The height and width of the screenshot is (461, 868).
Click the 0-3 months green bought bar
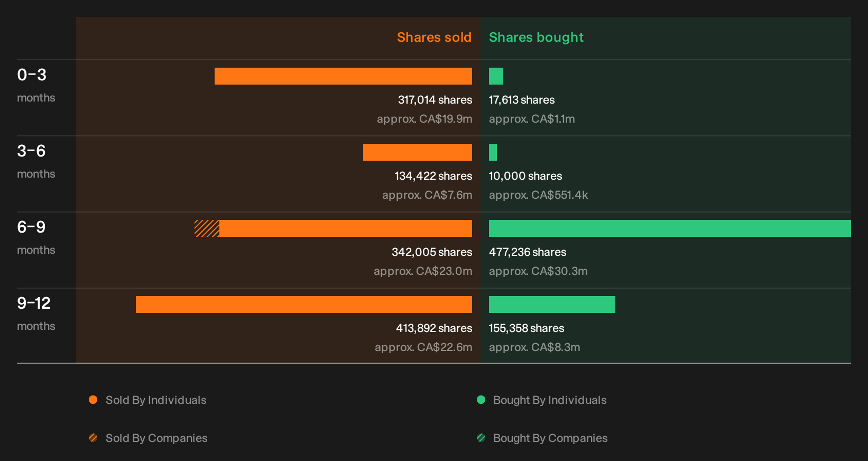click(x=496, y=76)
